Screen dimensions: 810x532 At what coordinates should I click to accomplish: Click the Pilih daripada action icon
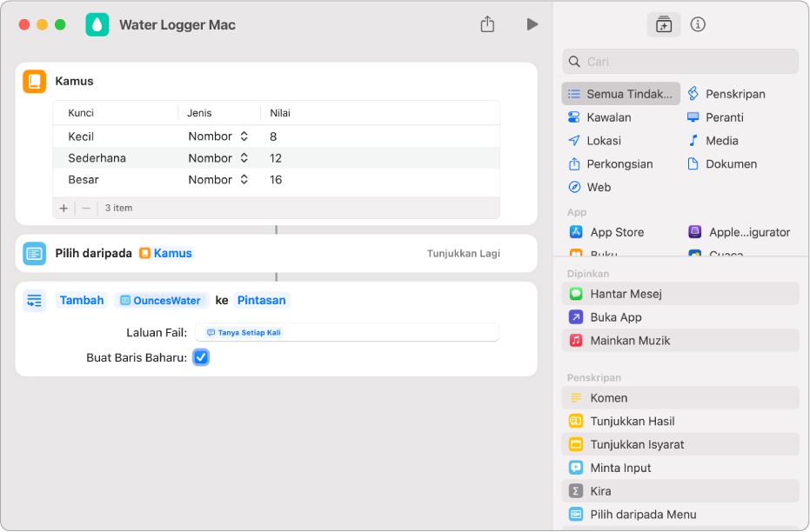(x=35, y=253)
